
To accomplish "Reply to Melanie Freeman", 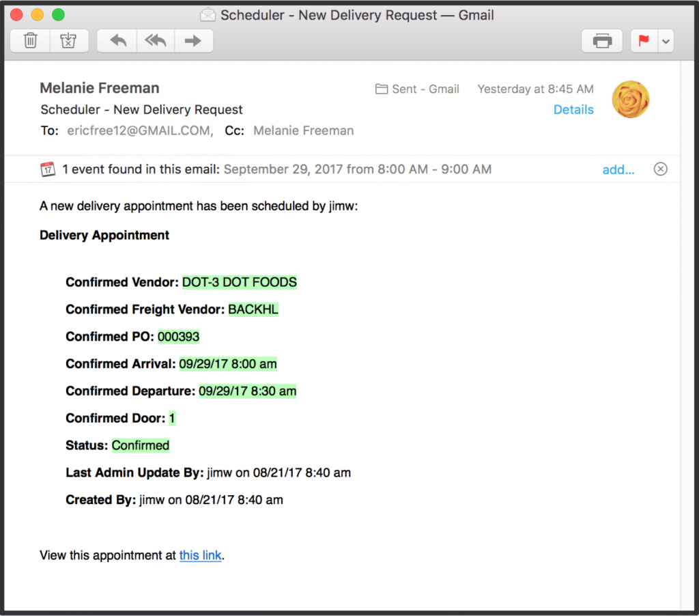I will point(116,41).
